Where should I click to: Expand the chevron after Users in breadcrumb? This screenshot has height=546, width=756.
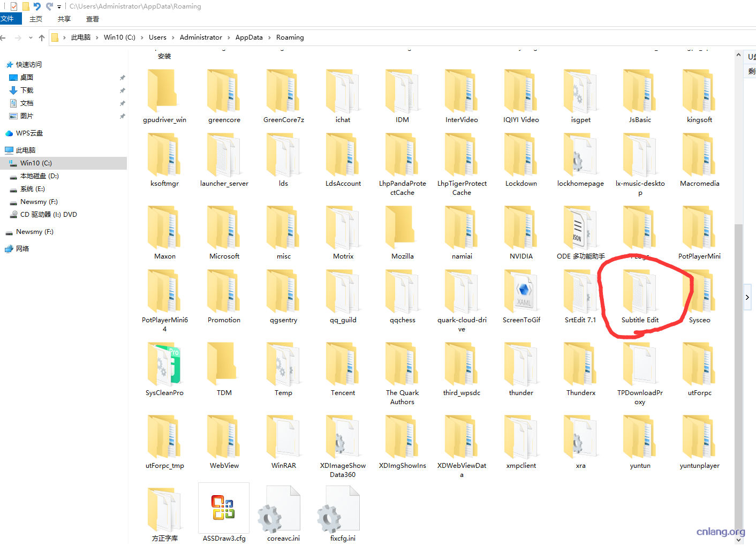point(173,37)
